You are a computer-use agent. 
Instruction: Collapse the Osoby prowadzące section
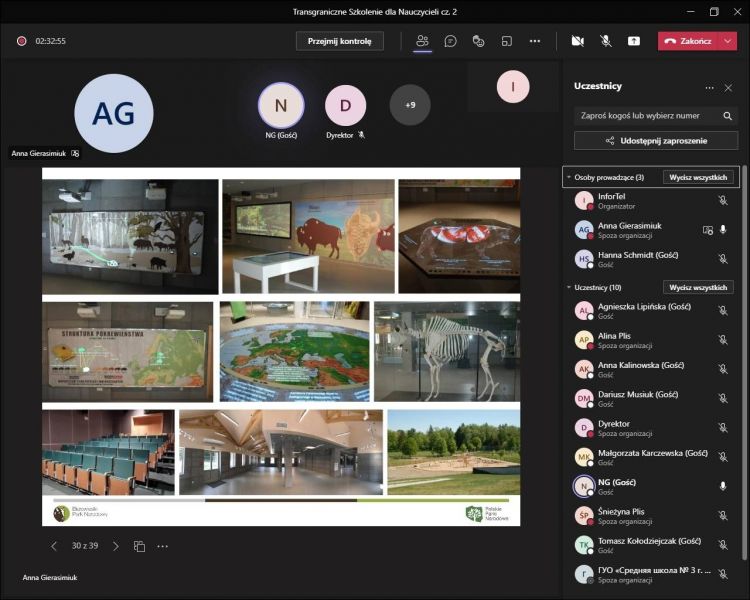pyautogui.click(x=569, y=177)
